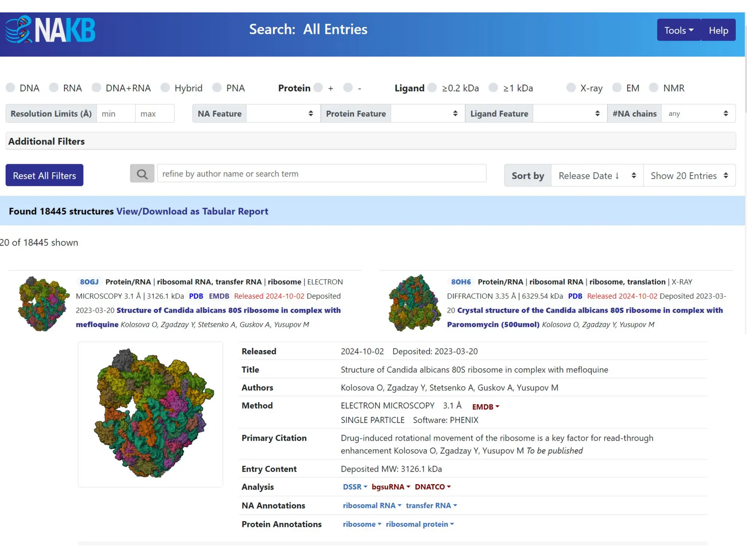Toggle the Hybrid structure type filter
This screenshot has width=747, height=560.
pos(165,88)
